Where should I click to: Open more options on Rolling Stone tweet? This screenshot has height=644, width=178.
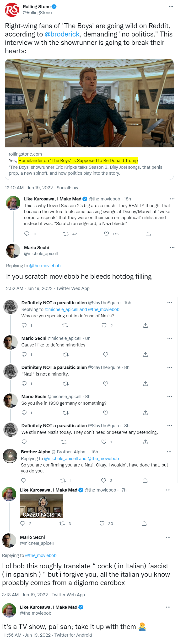[171, 6]
